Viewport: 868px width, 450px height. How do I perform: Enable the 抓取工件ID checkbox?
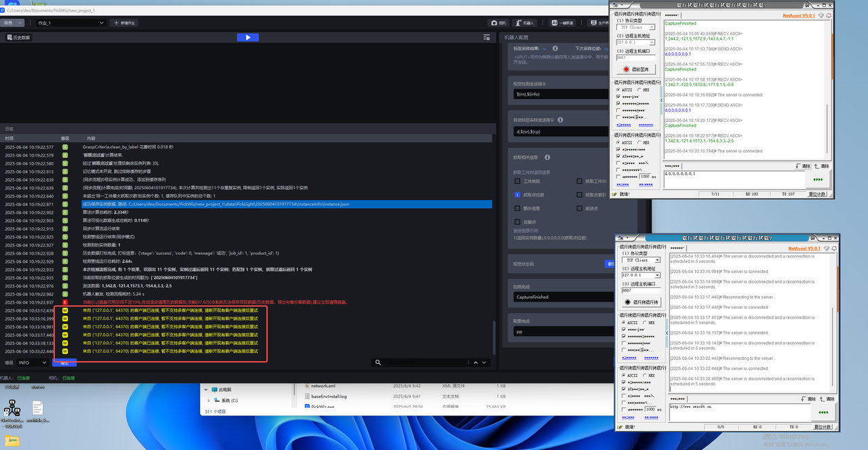pyautogui.click(x=579, y=182)
